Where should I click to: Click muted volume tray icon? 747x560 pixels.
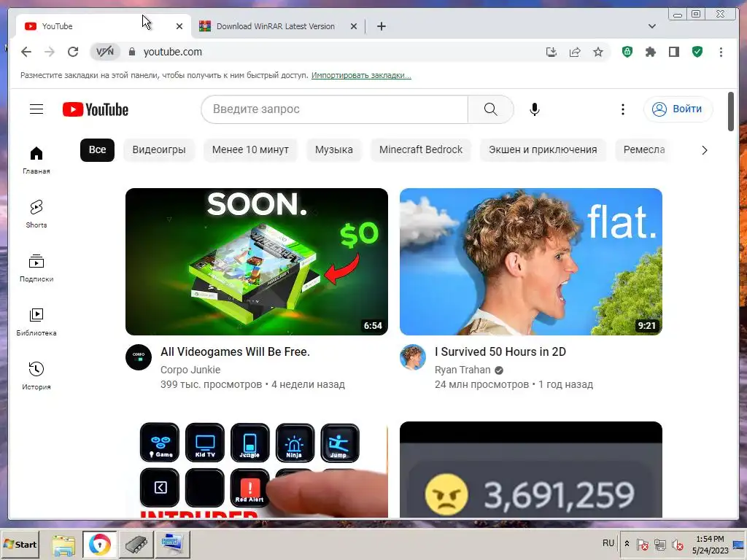pos(677,544)
